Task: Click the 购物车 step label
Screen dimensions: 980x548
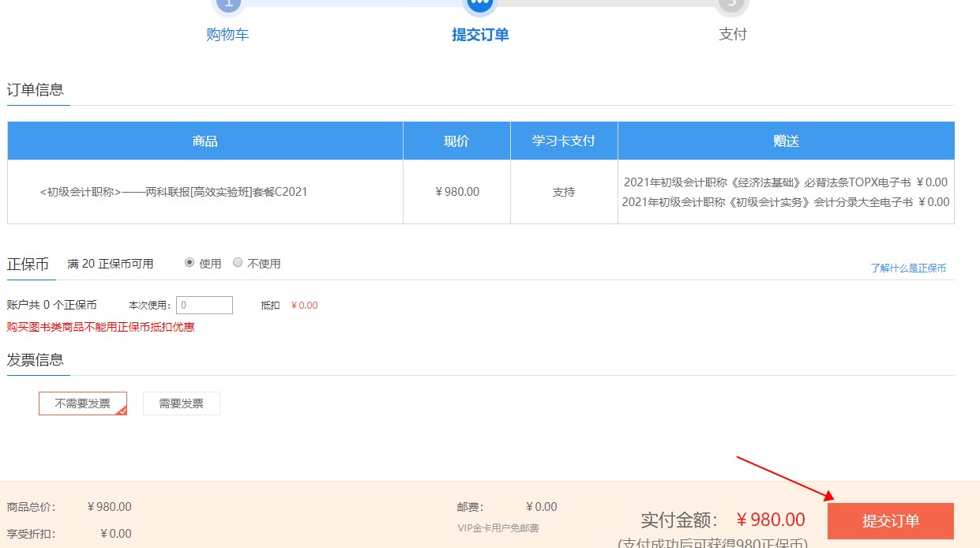Action: [228, 33]
